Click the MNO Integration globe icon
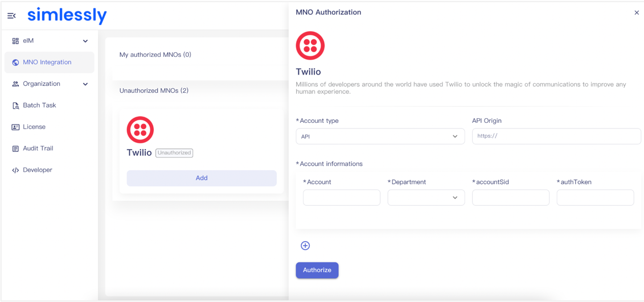The height and width of the screenshot is (302, 644). point(15,63)
